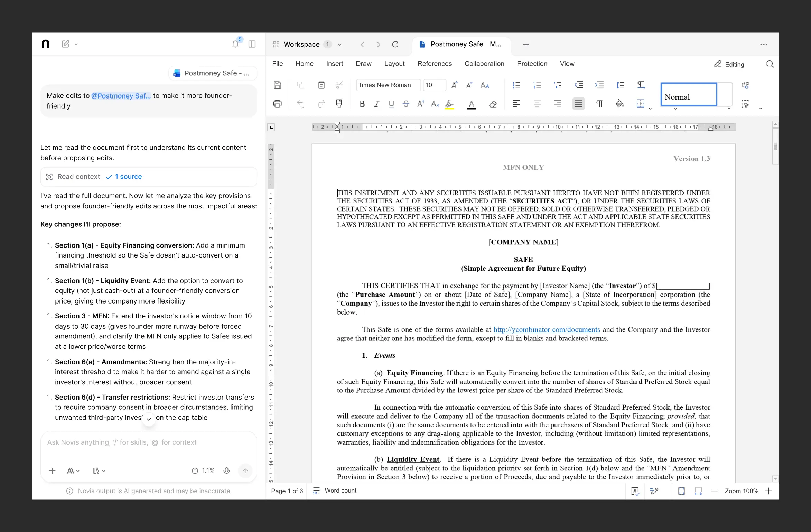This screenshot has height=532, width=811.
Task: Click the Paste clipboard icon
Action: pos(321,85)
